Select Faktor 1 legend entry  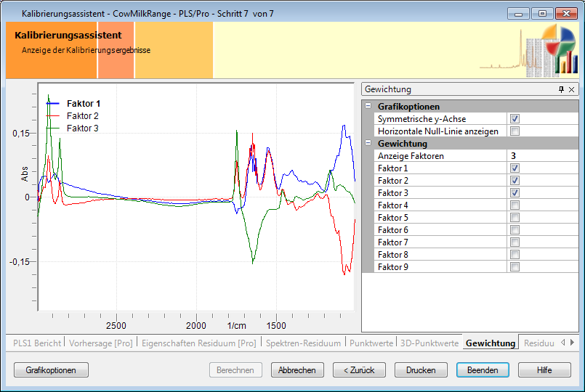[83, 104]
